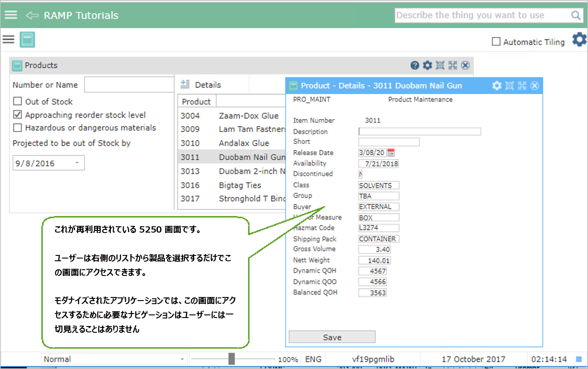Screen dimensions: 588x369
Task: Check the Out of Stock checkbox
Action: click(17, 102)
